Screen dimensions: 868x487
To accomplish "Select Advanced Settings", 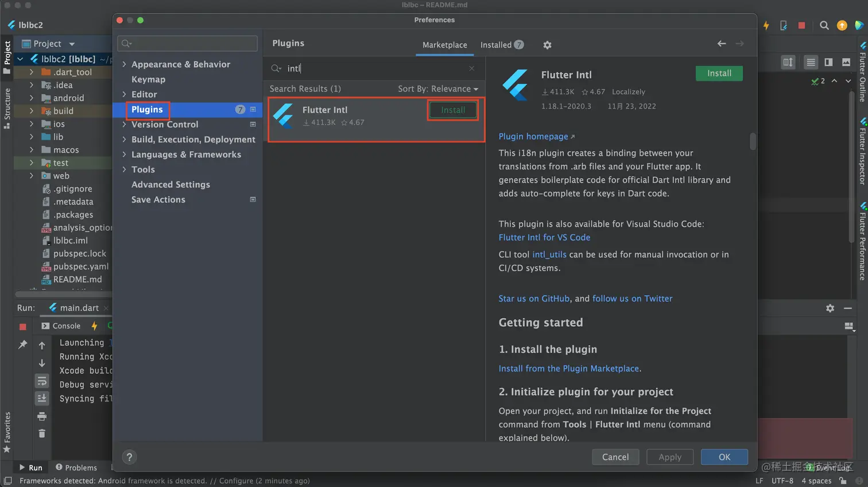I will (x=170, y=185).
